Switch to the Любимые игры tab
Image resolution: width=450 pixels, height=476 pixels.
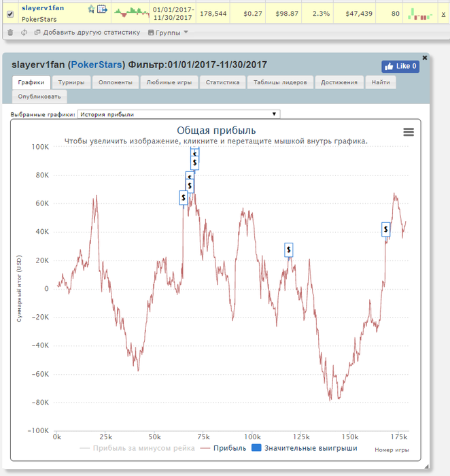pos(169,82)
